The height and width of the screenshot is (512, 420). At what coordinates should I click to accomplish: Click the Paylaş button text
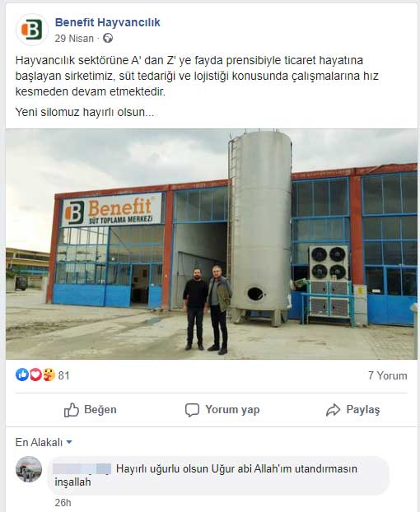point(363,409)
